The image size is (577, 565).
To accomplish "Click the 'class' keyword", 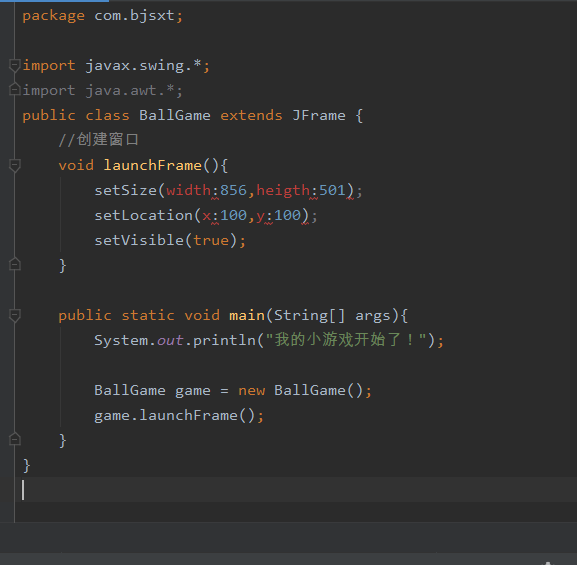I will [x=107, y=116].
